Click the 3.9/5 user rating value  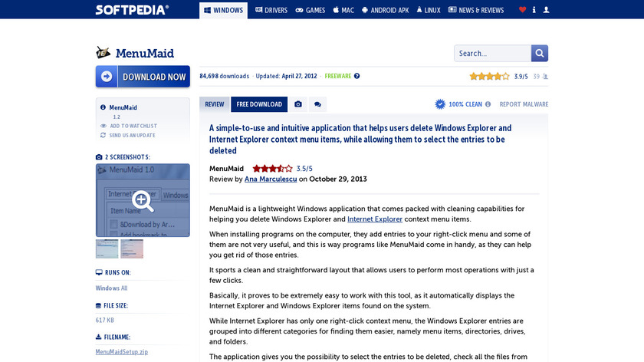pos(521,77)
